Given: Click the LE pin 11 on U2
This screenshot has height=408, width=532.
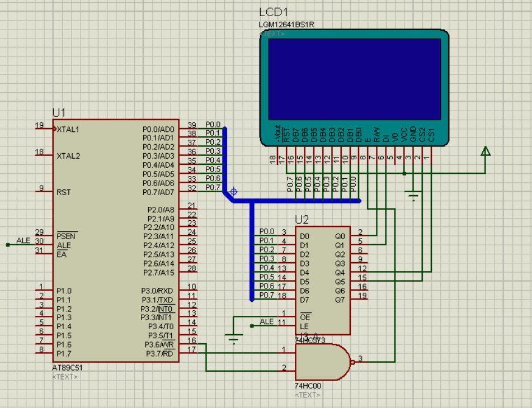Looking at the screenshot, I should coord(287,325).
